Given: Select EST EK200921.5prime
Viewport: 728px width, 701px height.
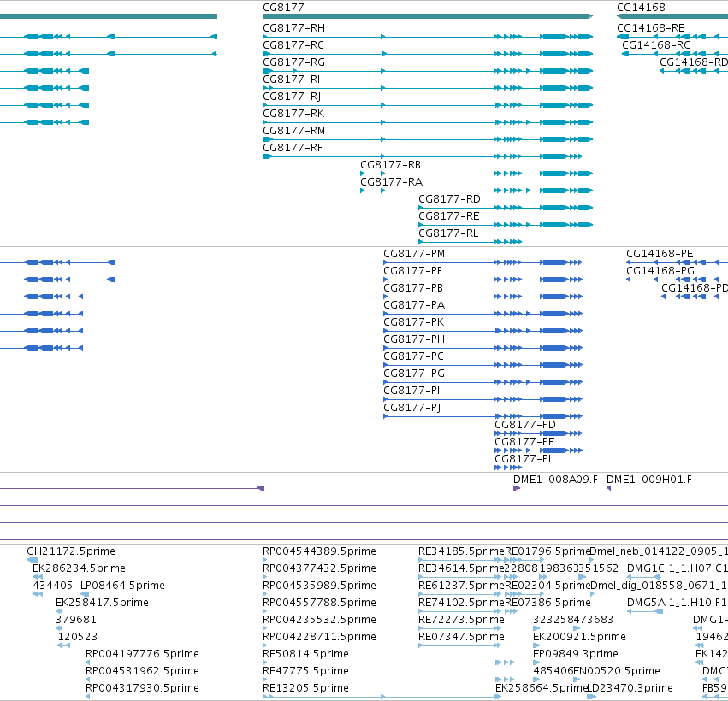Looking at the screenshot, I should coord(579,638).
